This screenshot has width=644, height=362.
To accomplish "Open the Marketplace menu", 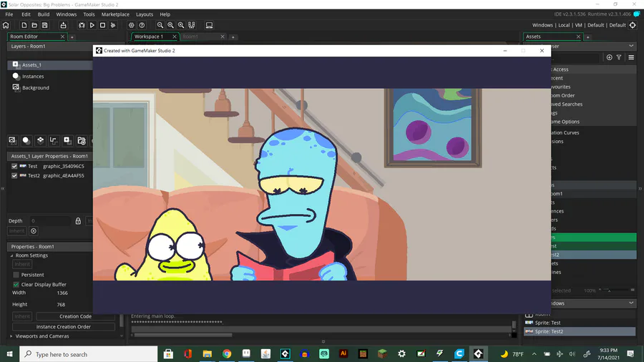I will point(115,14).
